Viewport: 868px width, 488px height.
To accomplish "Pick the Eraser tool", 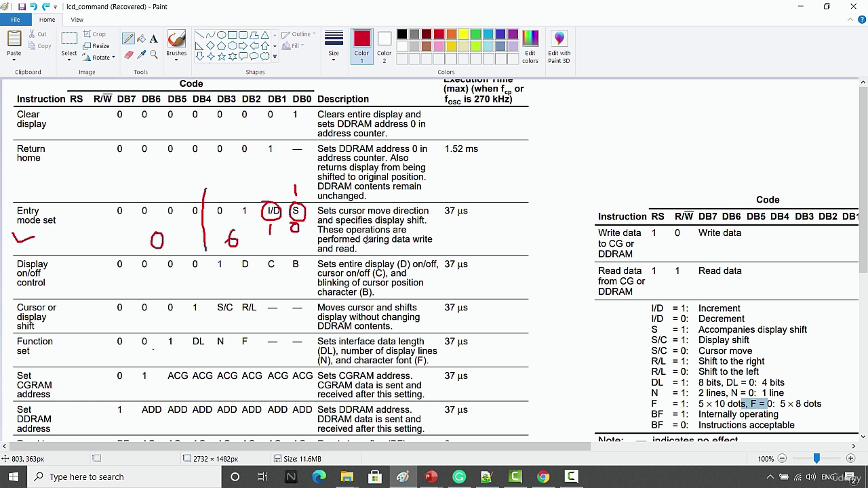I will [x=128, y=54].
